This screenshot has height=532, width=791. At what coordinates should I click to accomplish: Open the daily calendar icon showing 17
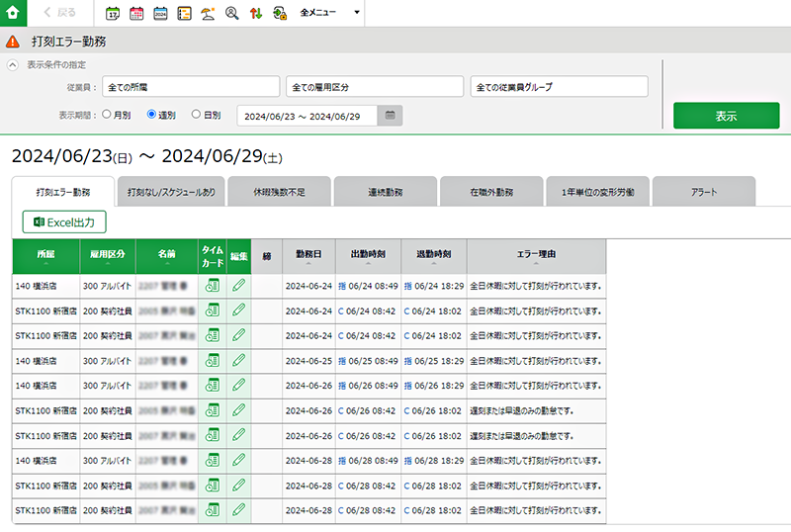coord(113,14)
